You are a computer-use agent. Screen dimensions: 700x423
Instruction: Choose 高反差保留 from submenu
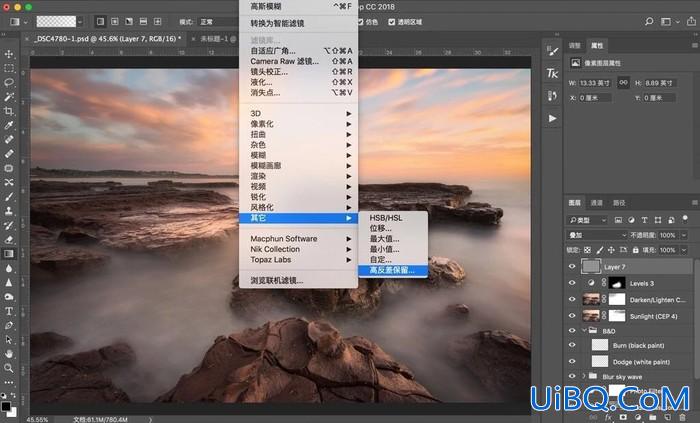coord(392,270)
